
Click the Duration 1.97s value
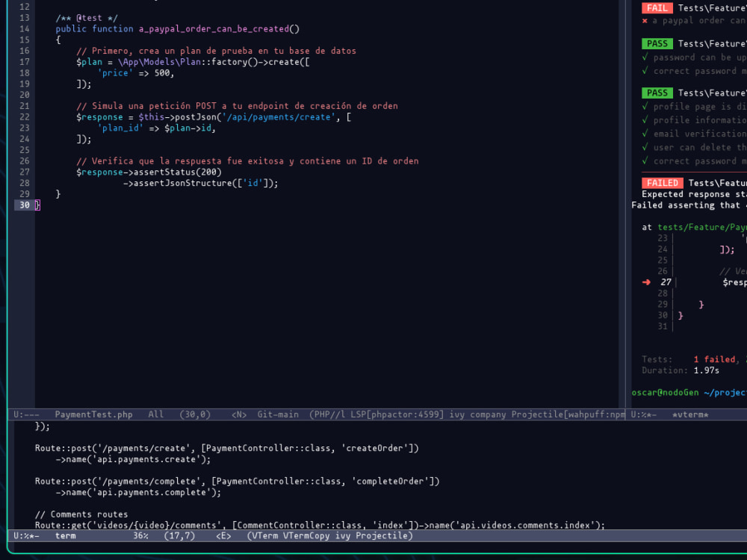pos(707,370)
